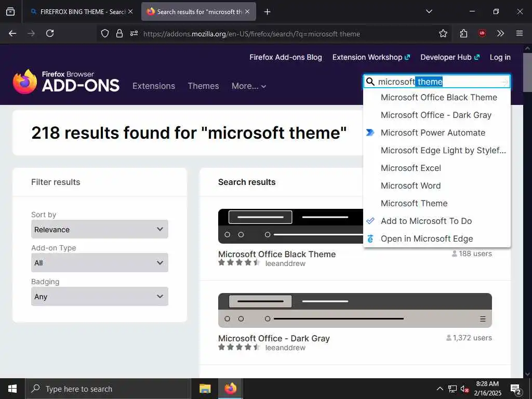Show hidden system tray icons
The height and width of the screenshot is (399, 532).
pos(440,389)
